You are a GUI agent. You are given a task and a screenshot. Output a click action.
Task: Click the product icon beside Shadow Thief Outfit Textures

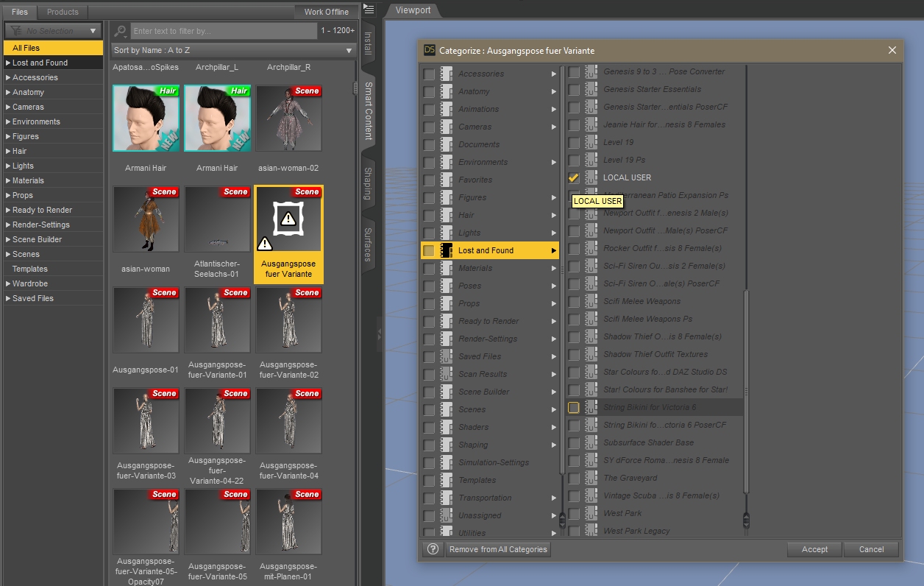[591, 354]
